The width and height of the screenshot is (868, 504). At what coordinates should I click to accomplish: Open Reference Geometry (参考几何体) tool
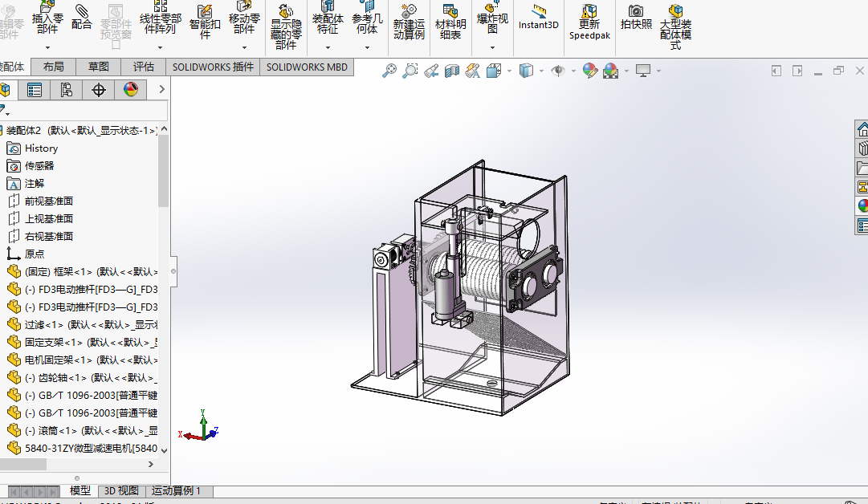pos(367,19)
